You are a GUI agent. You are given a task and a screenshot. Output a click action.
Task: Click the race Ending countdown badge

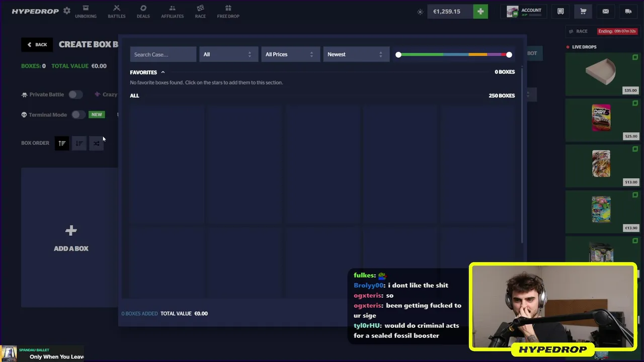tap(617, 31)
